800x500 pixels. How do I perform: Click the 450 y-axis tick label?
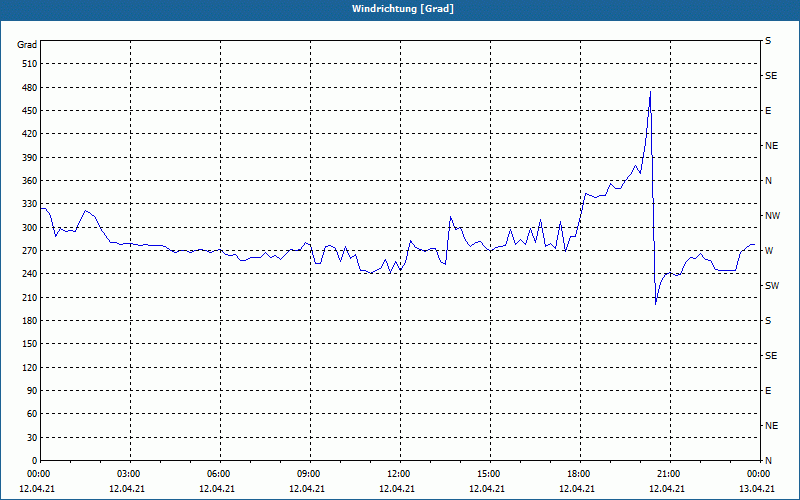30,111
